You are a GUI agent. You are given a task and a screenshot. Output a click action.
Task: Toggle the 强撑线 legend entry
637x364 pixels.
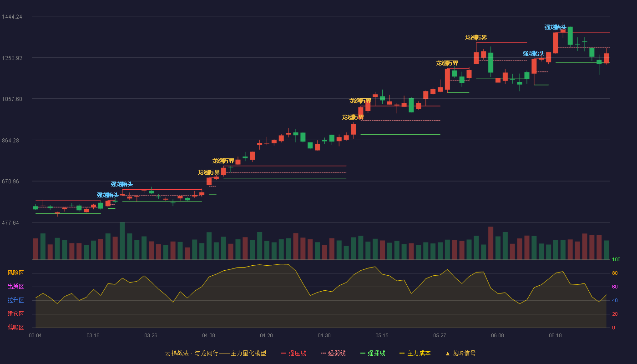click(373, 353)
